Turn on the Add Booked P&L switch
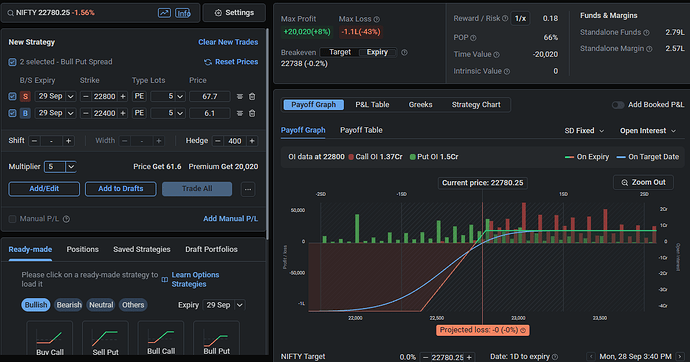 [618, 105]
